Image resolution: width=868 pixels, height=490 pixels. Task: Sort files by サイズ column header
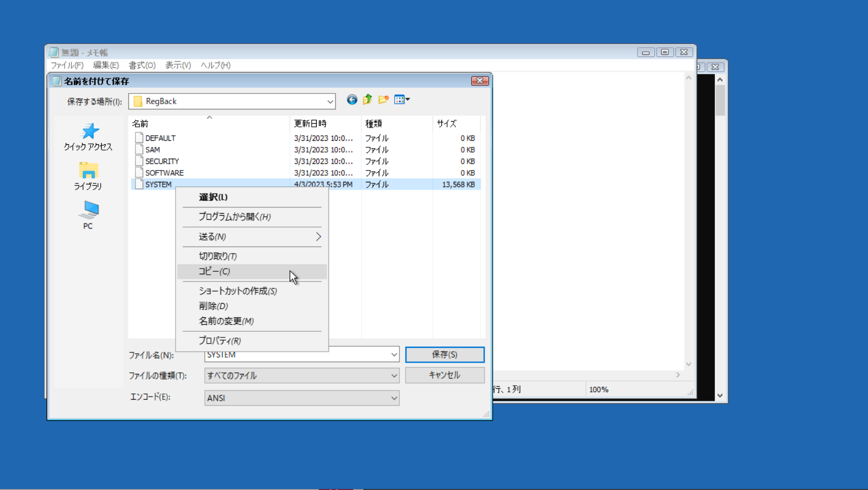tap(456, 123)
